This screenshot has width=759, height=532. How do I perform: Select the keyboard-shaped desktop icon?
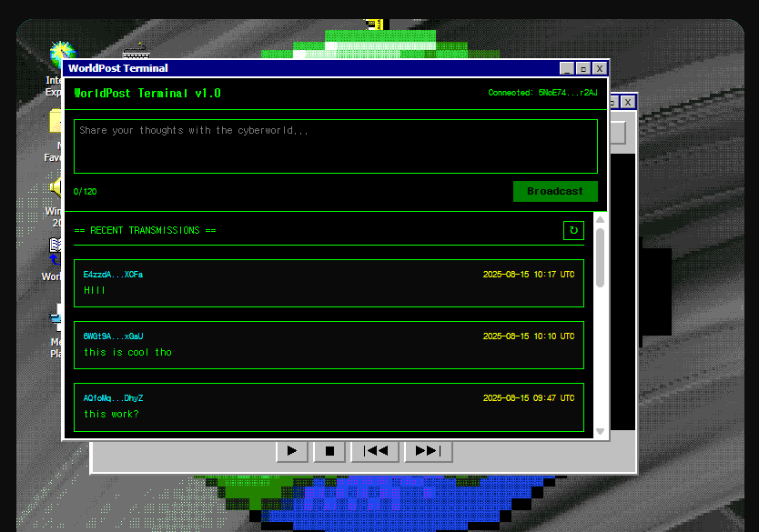click(x=136, y=52)
